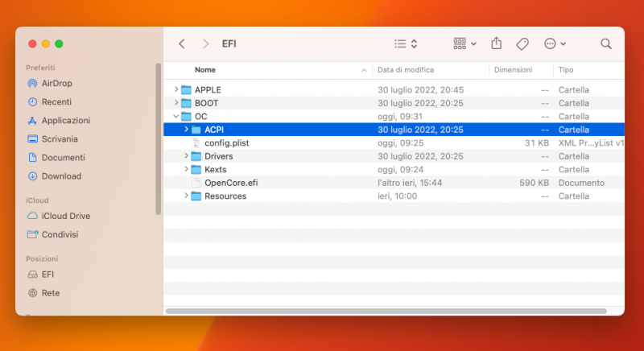Image resolution: width=644 pixels, height=351 pixels.
Task: Open the ellipsis actions menu
Action: [555, 43]
